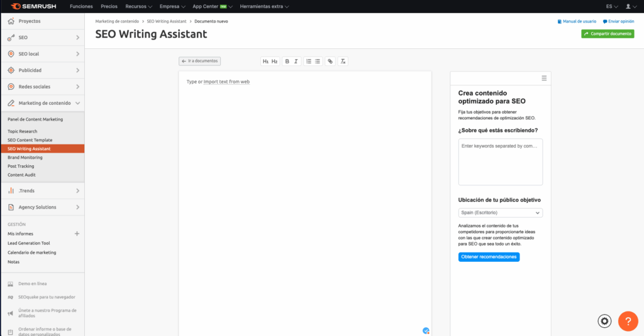Open Brand Monitoring in sidebar
This screenshot has height=336, width=644.
pyautogui.click(x=25, y=158)
